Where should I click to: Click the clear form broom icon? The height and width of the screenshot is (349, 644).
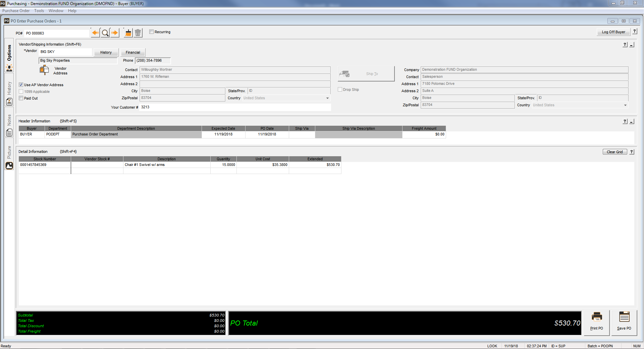pos(128,33)
